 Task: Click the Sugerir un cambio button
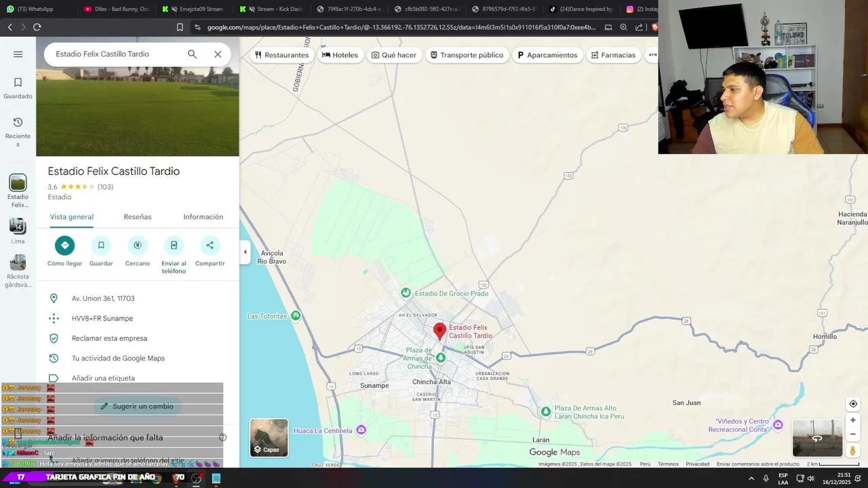tap(137, 406)
